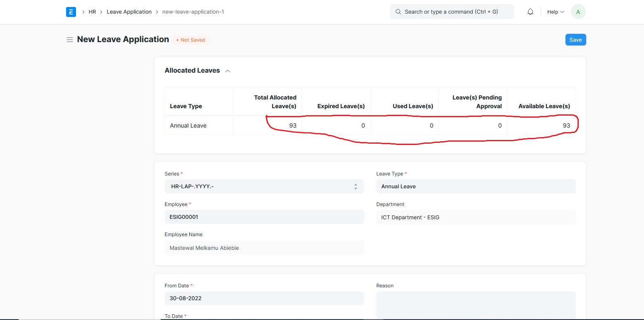This screenshot has height=320, width=644.
Task: Open the user avatar menu
Action: [x=578, y=11]
